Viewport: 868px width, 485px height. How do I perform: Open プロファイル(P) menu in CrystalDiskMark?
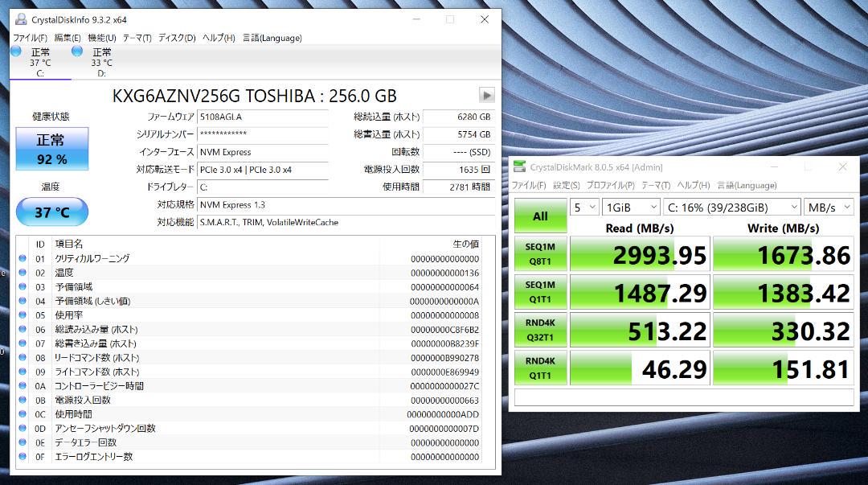[x=611, y=185]
